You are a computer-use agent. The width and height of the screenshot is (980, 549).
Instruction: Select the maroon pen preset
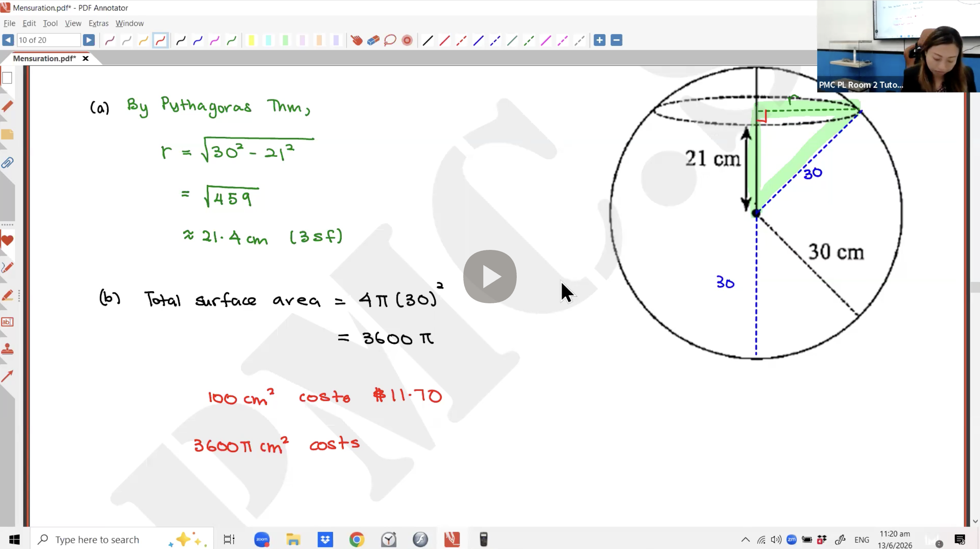110,40
